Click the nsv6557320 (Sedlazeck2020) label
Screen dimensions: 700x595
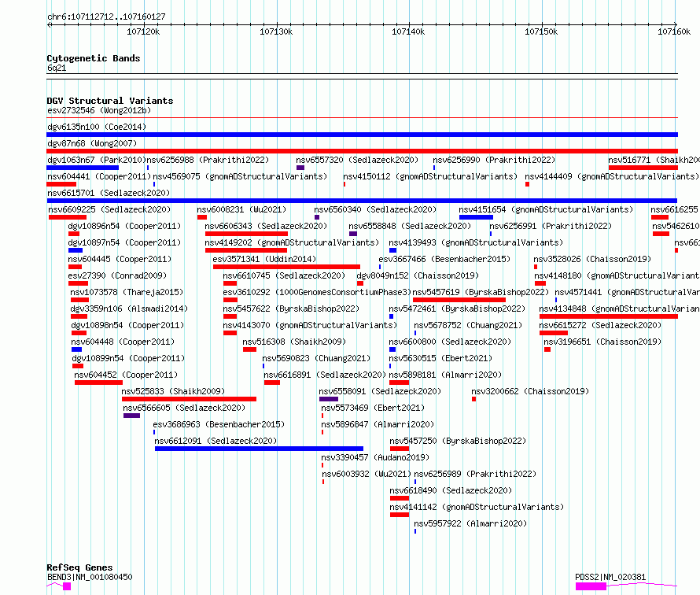(x=357, y=160)
